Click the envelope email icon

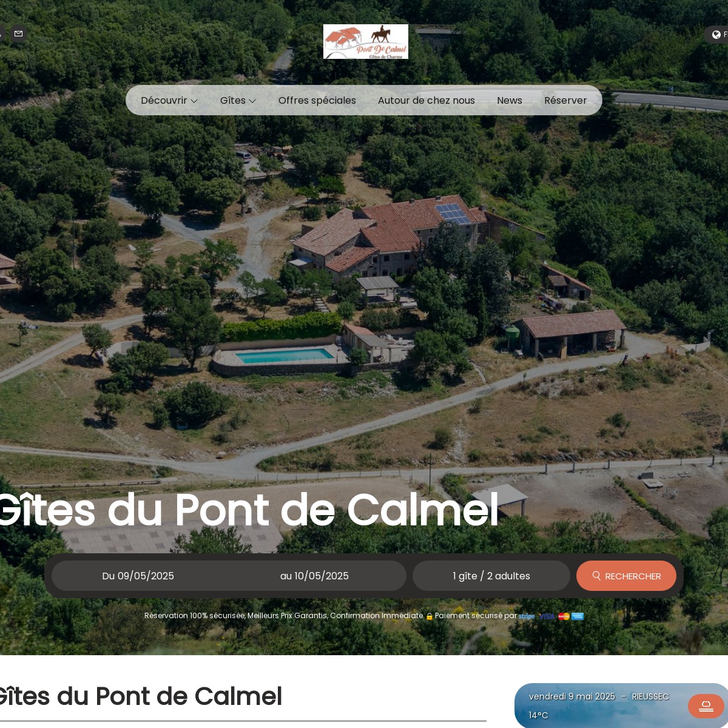pos(18,34)
